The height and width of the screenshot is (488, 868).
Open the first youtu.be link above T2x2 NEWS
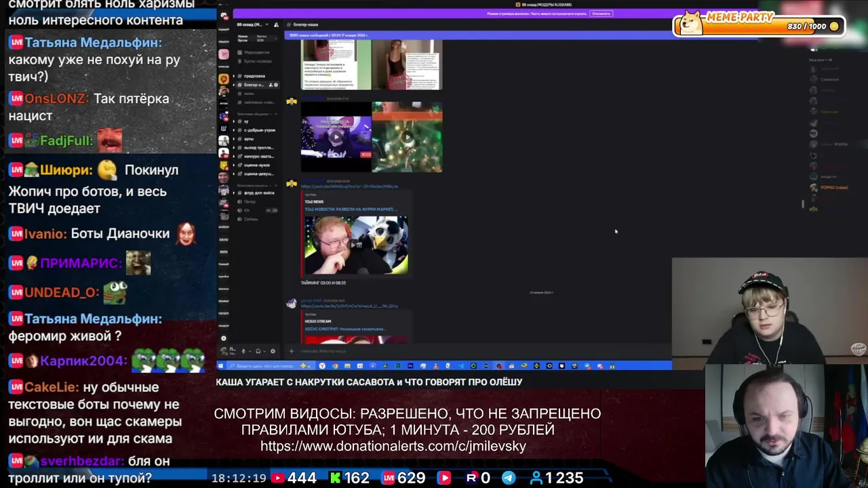coord(349,186)
